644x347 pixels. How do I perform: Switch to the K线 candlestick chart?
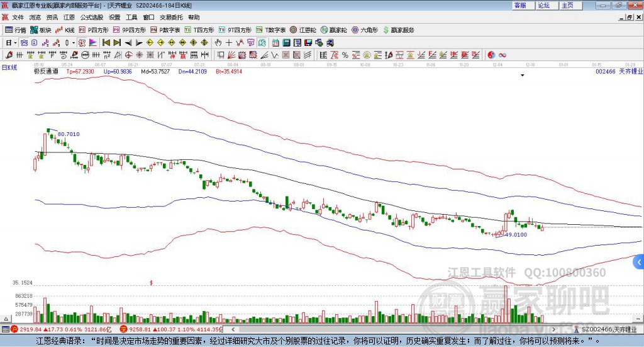coord(65,30)
